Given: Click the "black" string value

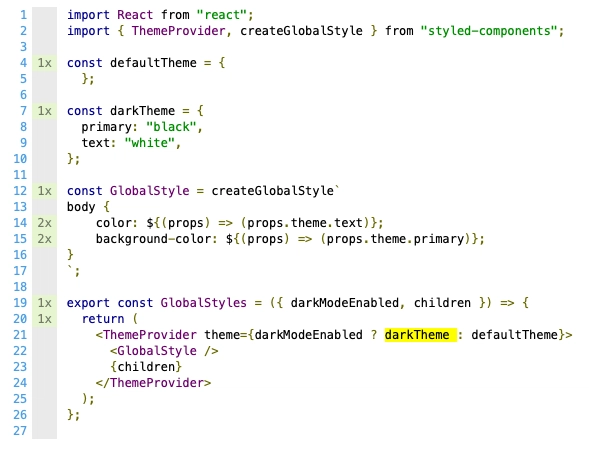Looking at the screenshot, I should (x=171, y=127).
